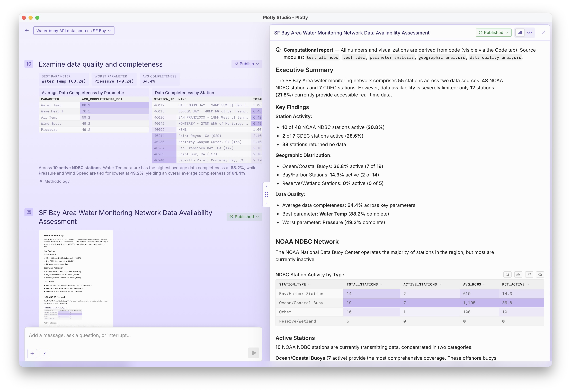
Task: Click the yellow macOS minimize button
Action: [x=30, y=18]
